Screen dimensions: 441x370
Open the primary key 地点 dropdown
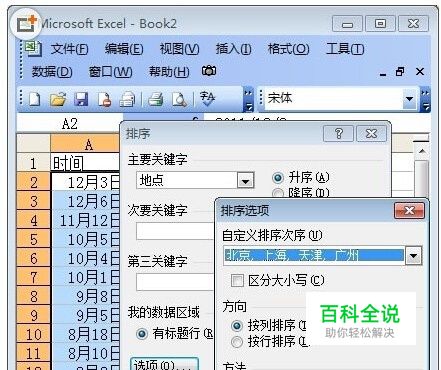246,181
